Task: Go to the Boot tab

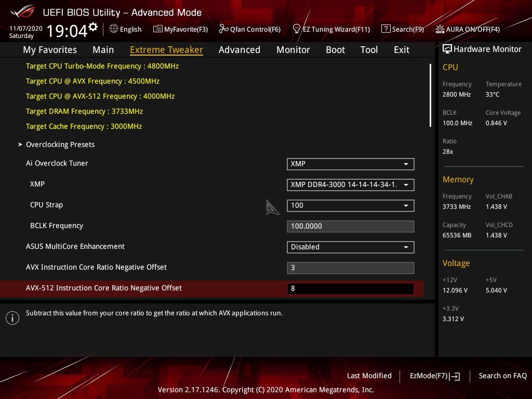Action: [335, 50]
